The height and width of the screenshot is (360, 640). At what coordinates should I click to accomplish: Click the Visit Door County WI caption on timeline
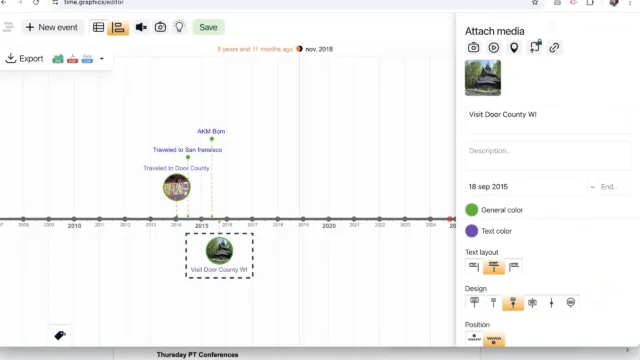coord(219,270)
